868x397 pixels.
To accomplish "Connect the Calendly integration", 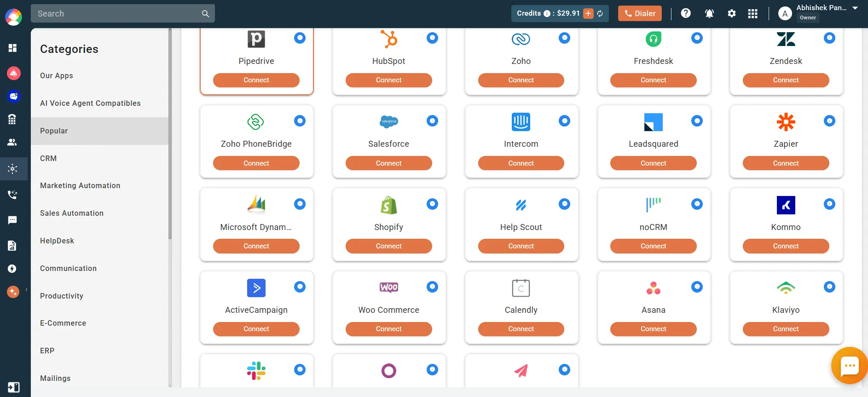I will tap(521, 329).
